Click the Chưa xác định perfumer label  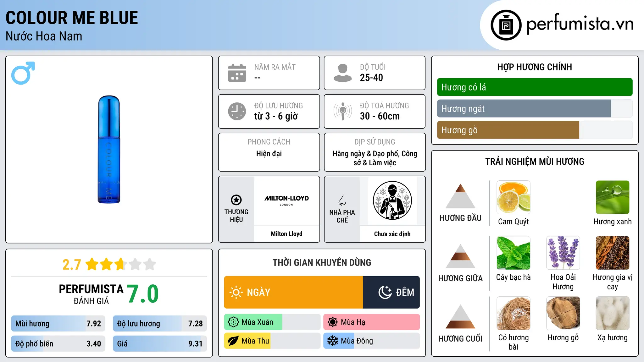pos(392,234)
